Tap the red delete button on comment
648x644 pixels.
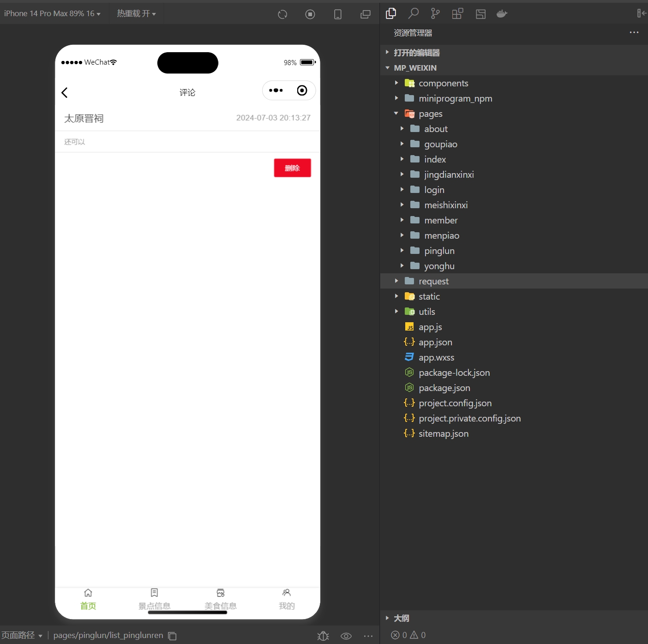click(292, 168)
